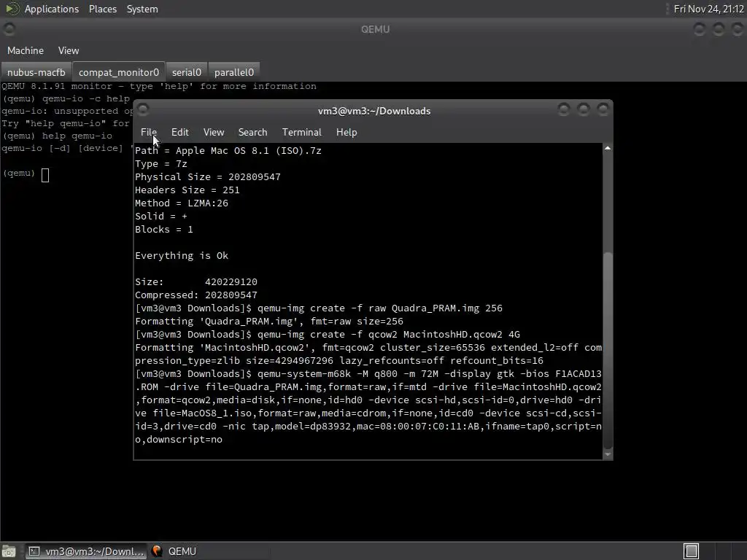Click the show desktop icon in bottom panel

point(9,551)
